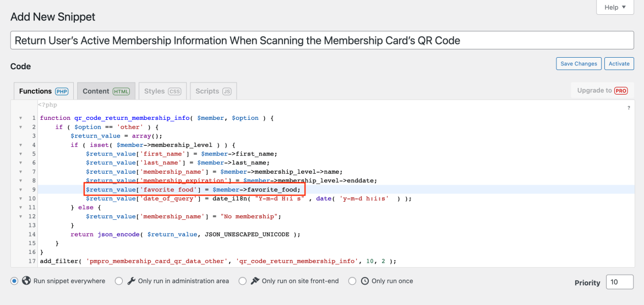Click the JS badge on Scripts tab
Screen dimensions: 644x305
tap(227, 91)
